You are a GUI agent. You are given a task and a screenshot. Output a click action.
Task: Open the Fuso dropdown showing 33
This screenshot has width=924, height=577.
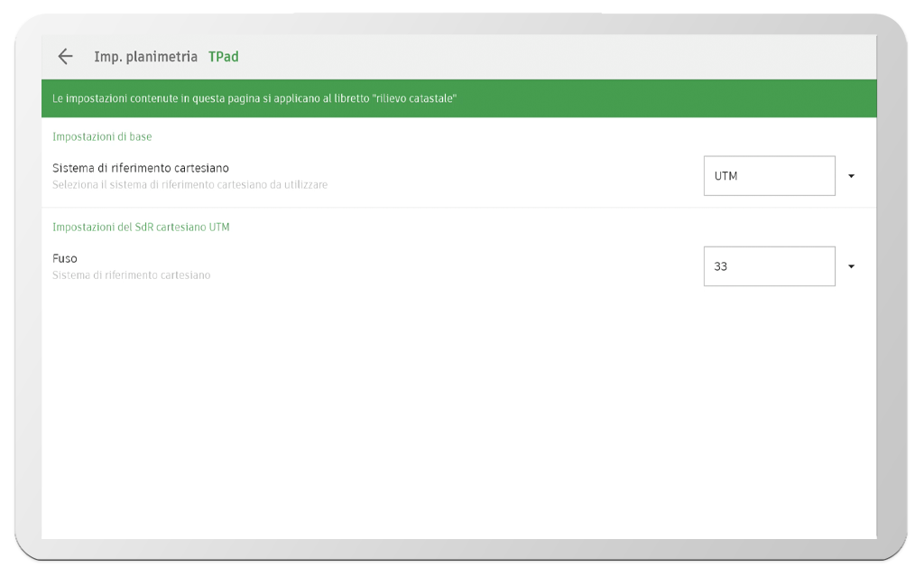click(769, 265)
